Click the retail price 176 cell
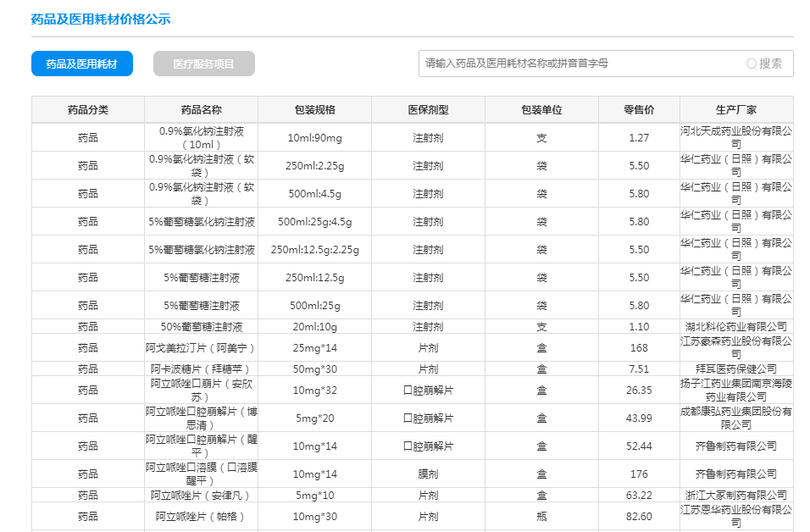This screenshot has height=532, width=810. point(639,474)
